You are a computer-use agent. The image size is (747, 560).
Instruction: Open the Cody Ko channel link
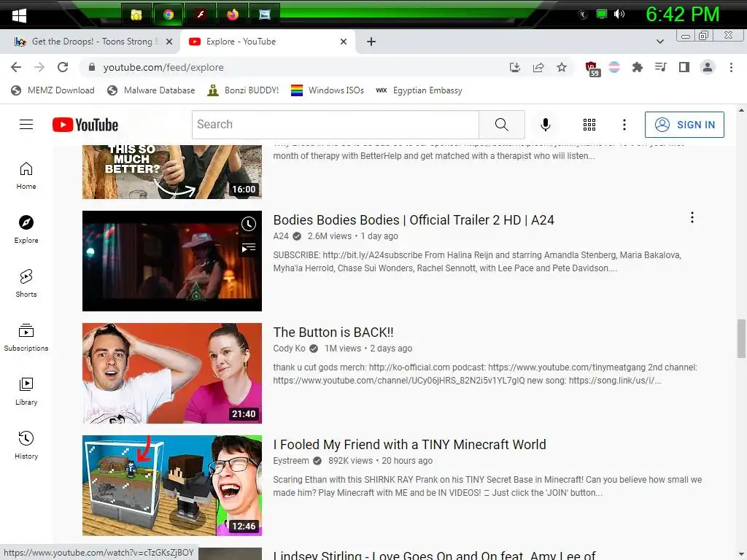pos(289,349)
